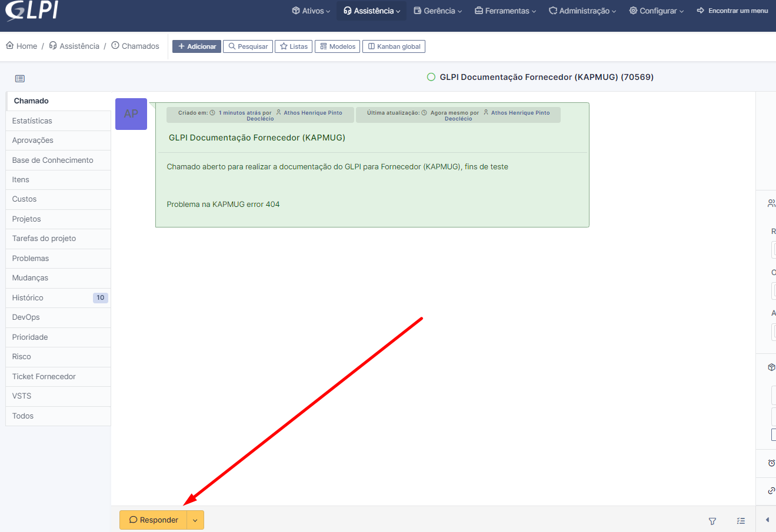Open Chamados breadcrumb link
776x532 pixels.
[135, 46]
